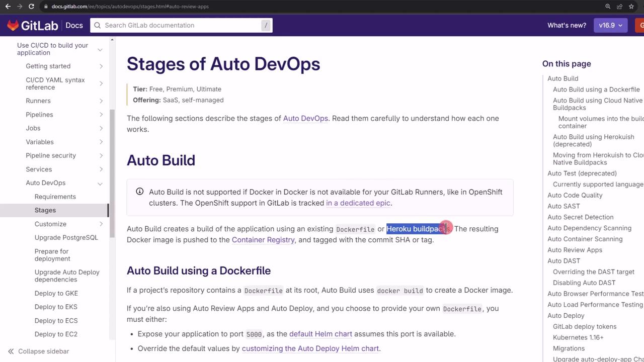644x362 pixels.
Task: Open the default Helm chart link
Action: (x=320, y=334)
